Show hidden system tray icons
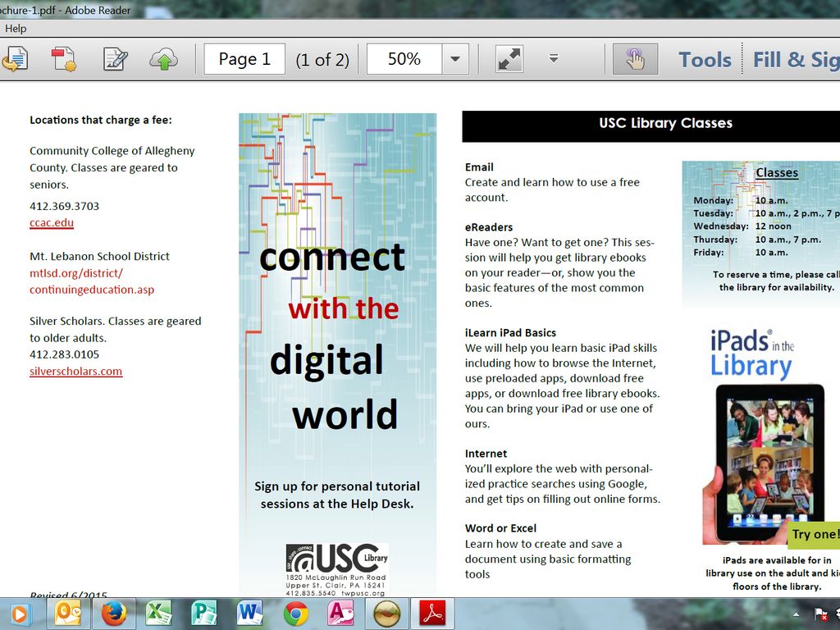 coord(796,614)
